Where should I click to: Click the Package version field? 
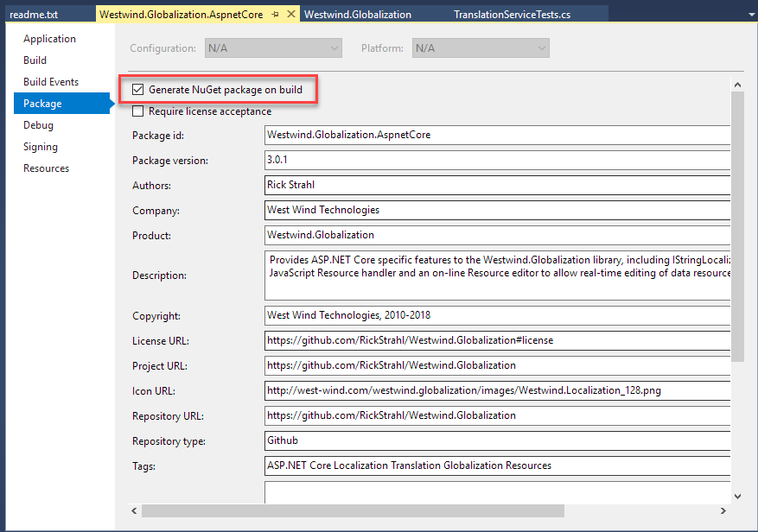(498, 160)
